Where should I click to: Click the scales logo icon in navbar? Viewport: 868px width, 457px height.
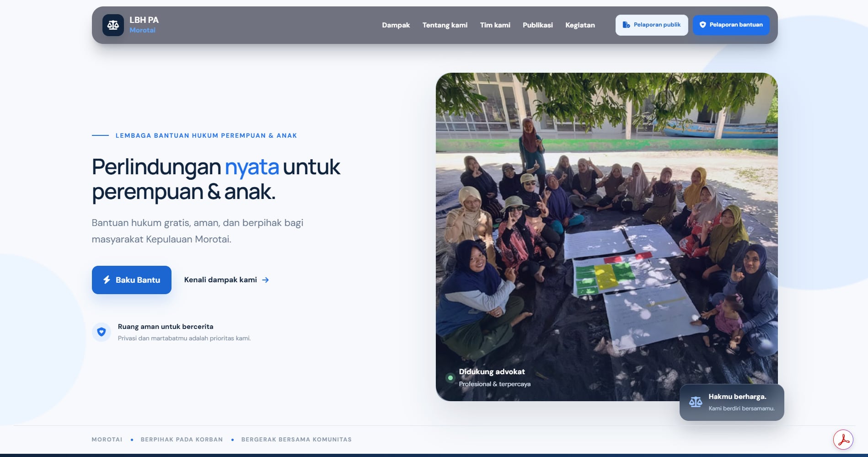click(113, 25)
